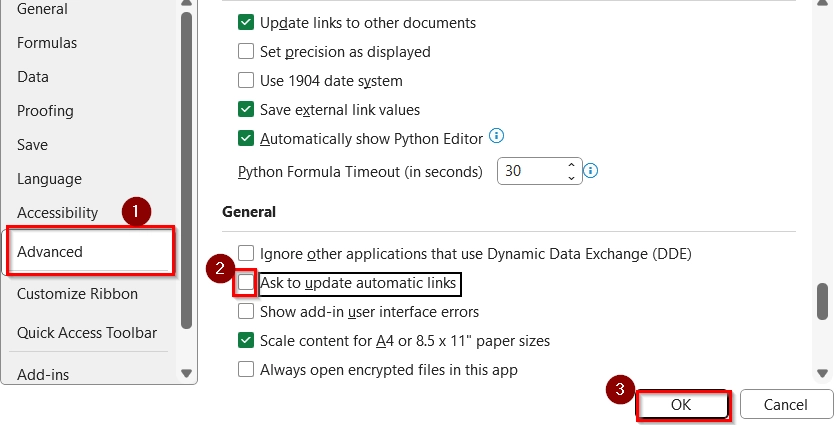The image size is (837, 425).
Task: Click info icon beside Python Formula Timeout
Action: click(x=590, y=171)
